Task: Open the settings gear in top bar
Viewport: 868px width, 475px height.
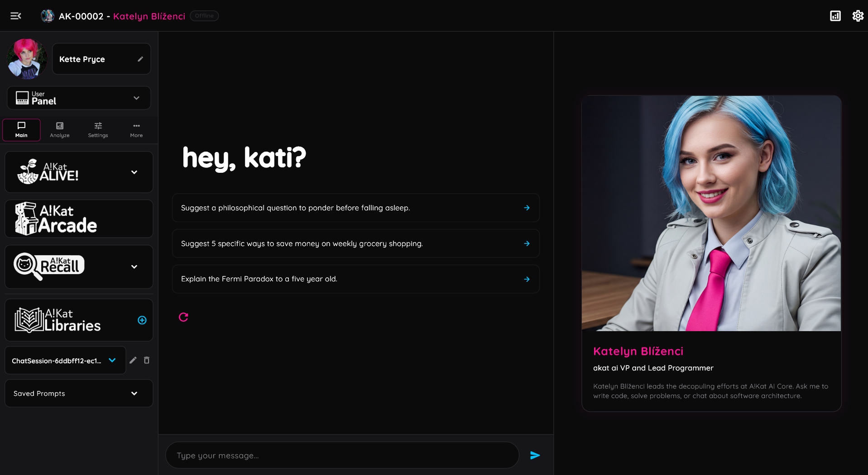Action: [858, 16]
